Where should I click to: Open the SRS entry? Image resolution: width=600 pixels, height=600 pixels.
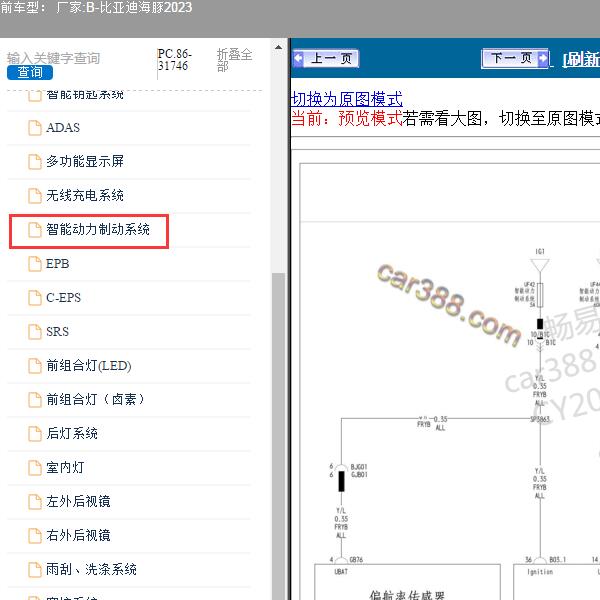tap(57, 332)
